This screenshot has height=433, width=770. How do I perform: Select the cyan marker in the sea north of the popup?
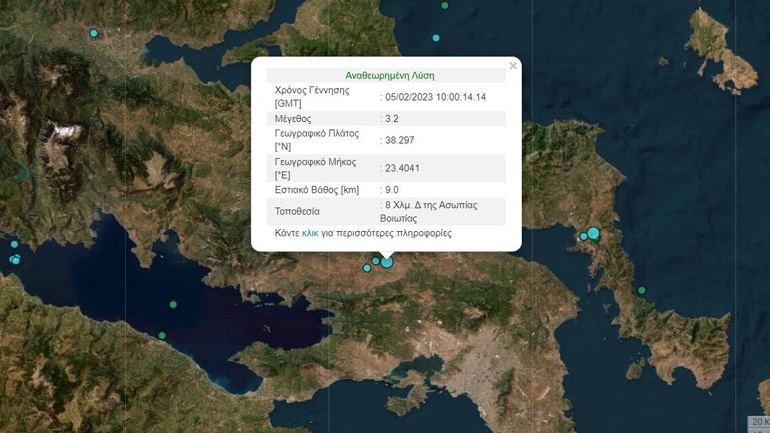(436, 38)
